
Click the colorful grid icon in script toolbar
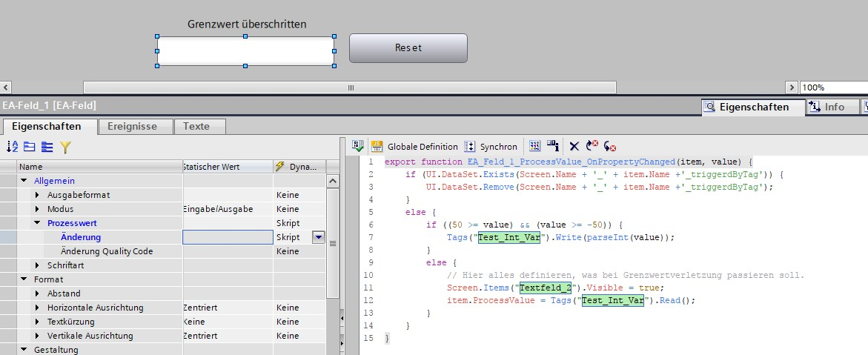(535, 147)
